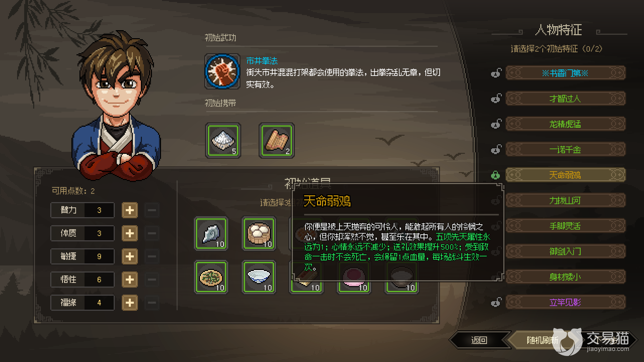Select the 龙精虎猛 trait entry
The width and height of the screenshot is (644, 362).
click(566, 124)
